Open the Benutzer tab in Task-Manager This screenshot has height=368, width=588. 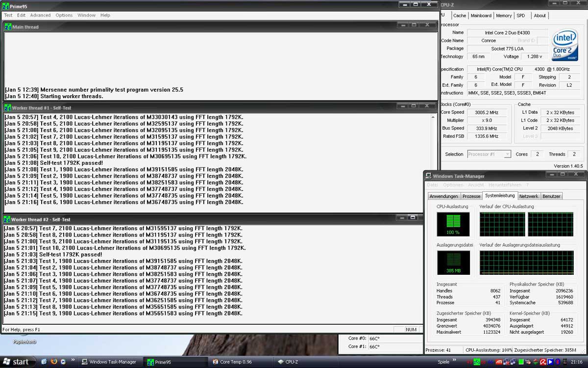tap(551, 196)
